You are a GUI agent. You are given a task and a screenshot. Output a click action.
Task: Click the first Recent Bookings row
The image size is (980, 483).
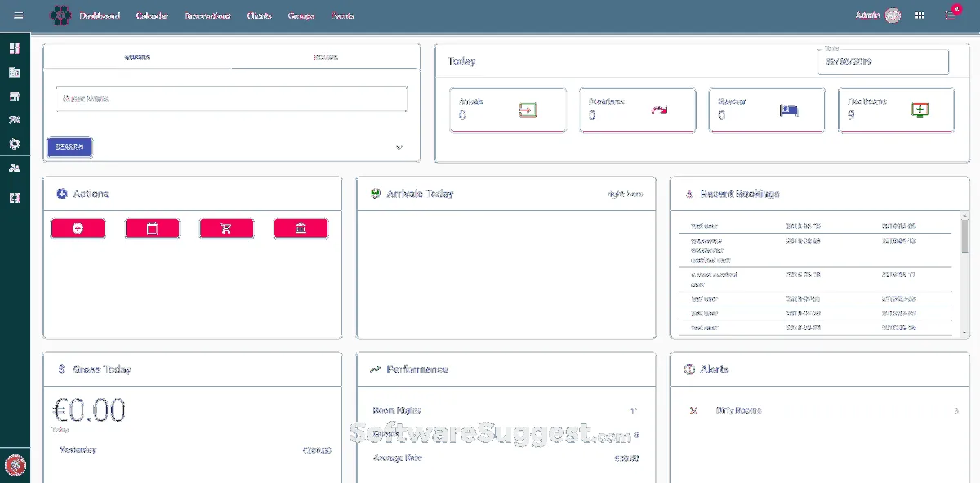(x=815, y=226)
